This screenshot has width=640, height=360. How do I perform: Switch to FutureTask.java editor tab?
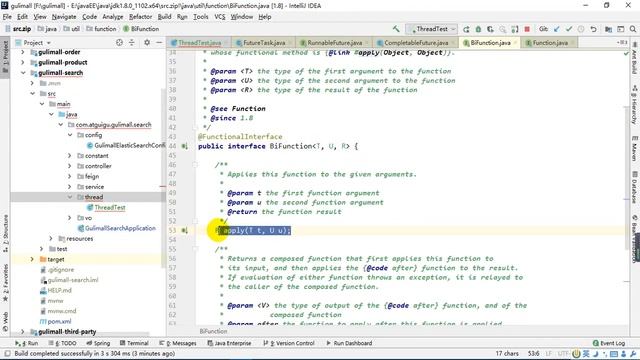pyautogui.click(x=264, y=42)
